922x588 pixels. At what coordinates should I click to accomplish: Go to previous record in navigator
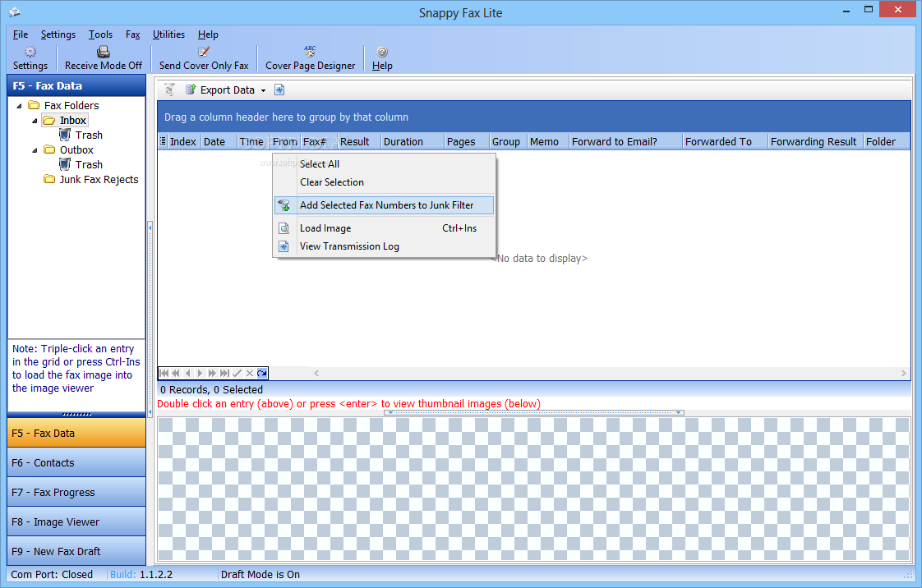pyautogui.click(x=188, y=373)
